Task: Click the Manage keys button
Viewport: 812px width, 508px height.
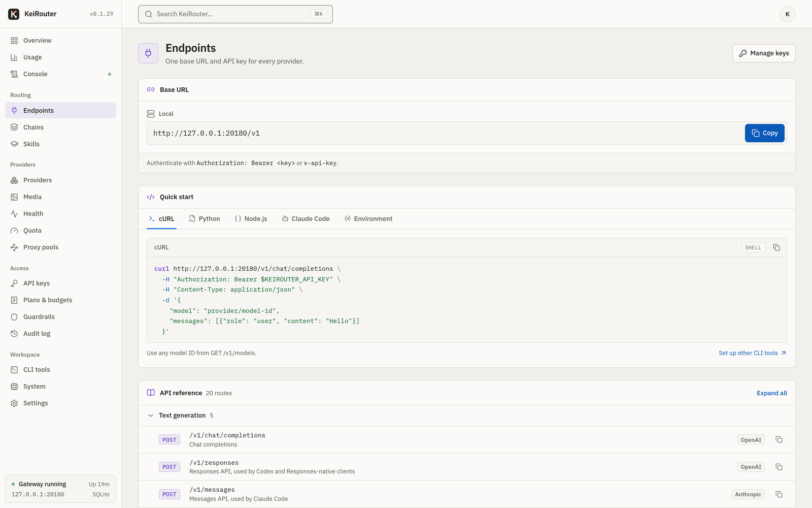Action: [764, 53]
